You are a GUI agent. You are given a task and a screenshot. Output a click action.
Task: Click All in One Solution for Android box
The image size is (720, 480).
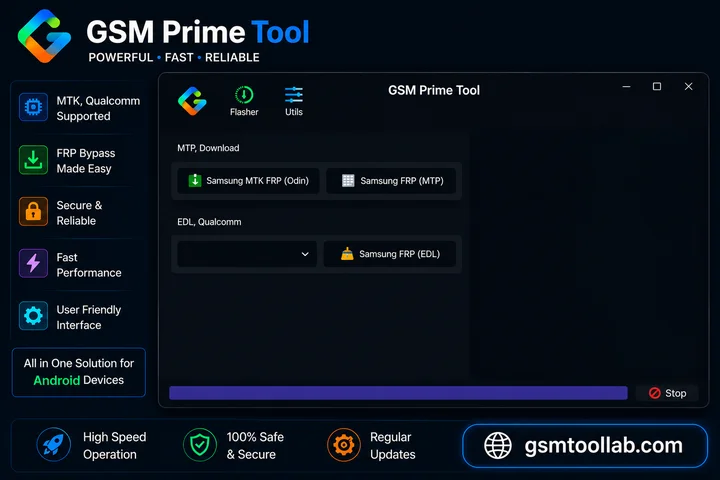click(79, 372)
